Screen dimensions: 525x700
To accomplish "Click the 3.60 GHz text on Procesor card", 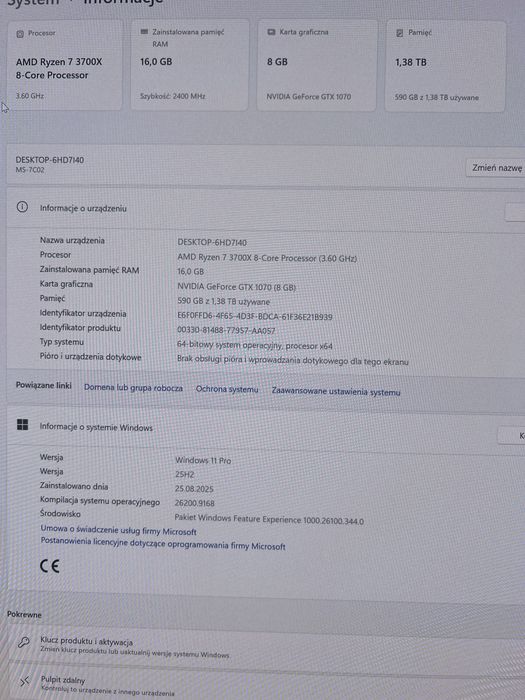I will coord(30,96).
